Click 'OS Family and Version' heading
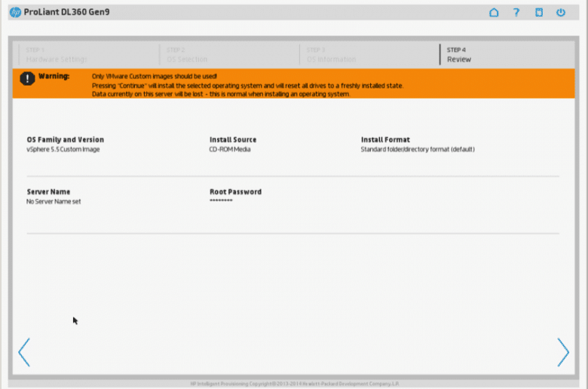Viewport: 588px width, 389px height. tap(66, 139)
